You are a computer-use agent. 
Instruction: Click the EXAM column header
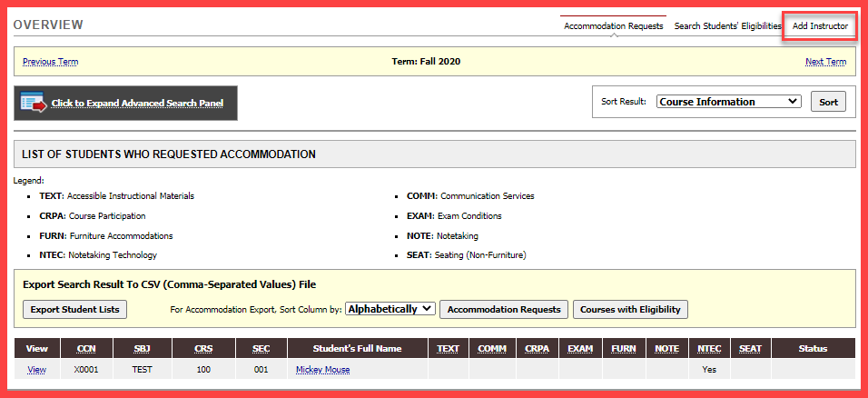[x=580, y=348]
